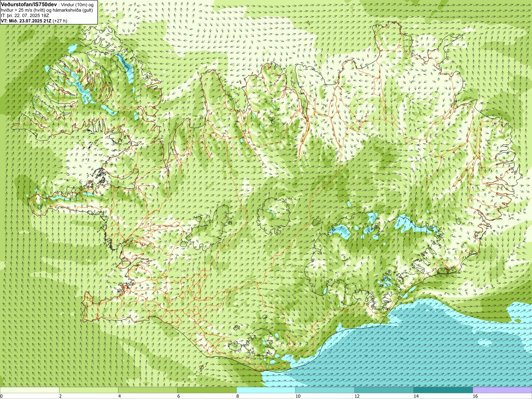The image size is (532, 399).
Task: Click the legend scale label "10"
Action: pos(298,396)
